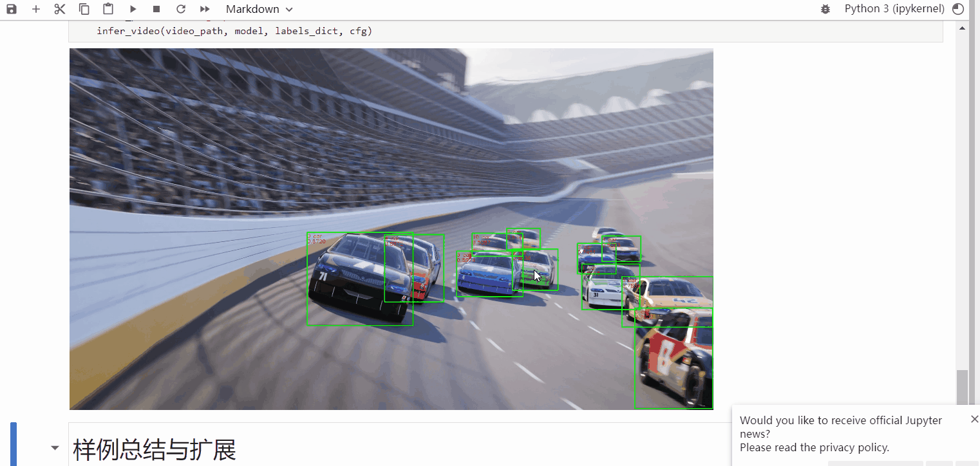The height and width of the screenshot is (466, 980).
Task: Insert a new cell with plus icon
Action: pos(36,9)
